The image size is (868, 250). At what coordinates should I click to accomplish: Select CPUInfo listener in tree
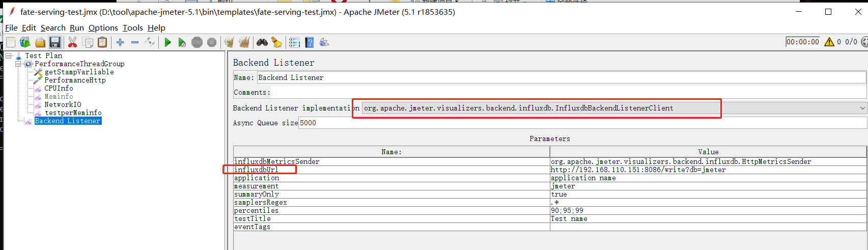(59, 88)
